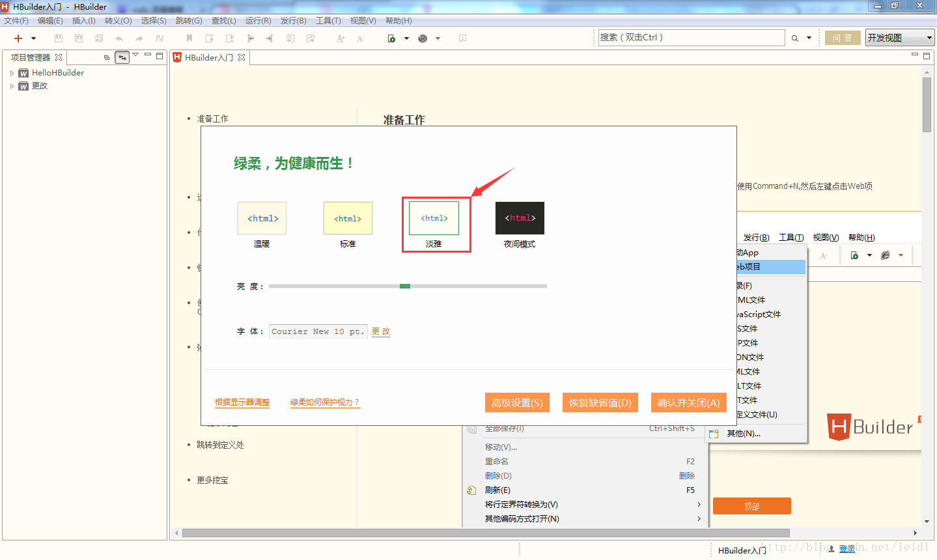
Task: Toggle link-with-editor in project manager
Action: pyautogui.click(x=122, y=57)
